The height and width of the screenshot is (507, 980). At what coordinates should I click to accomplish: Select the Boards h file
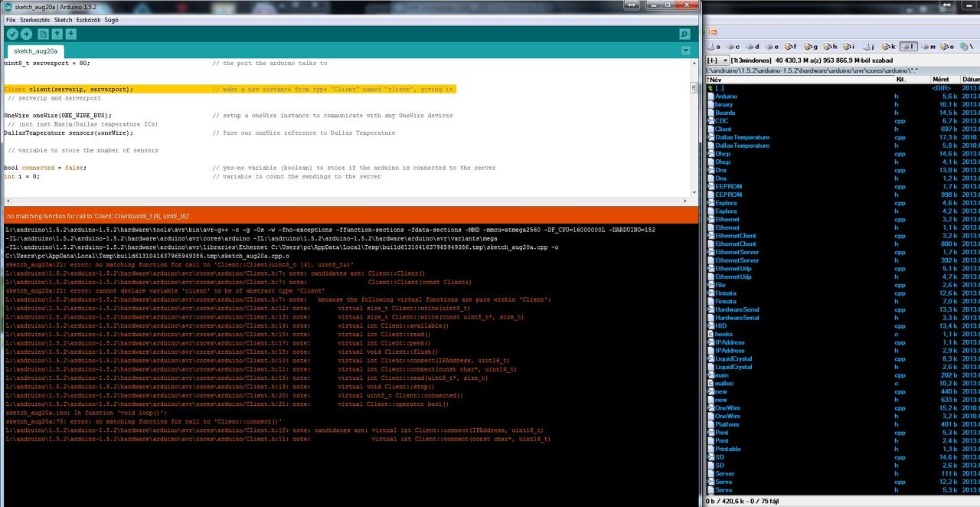(842, 113)
